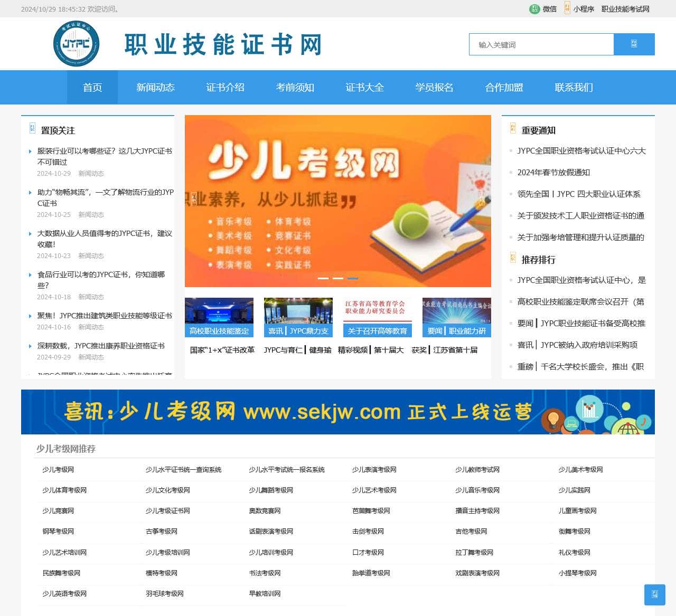Click the round JYPC logo
This screenshot has height=616, width=676.
(x=76, y=44)
